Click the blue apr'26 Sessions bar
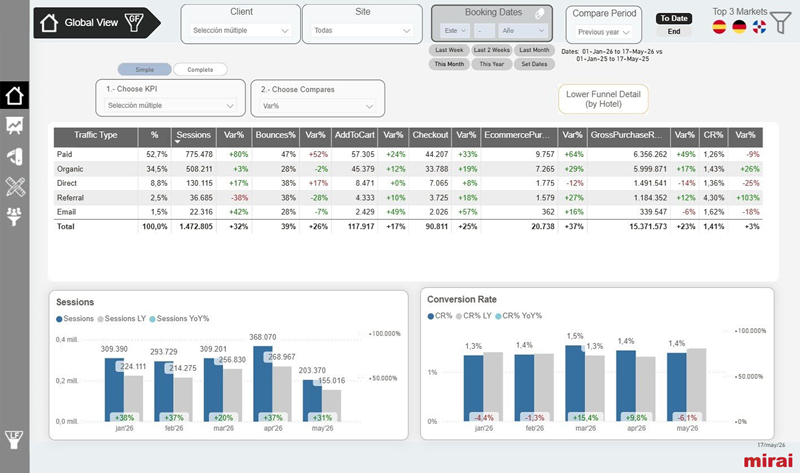Viewport: 800px width, 473px height. (263, 384)
